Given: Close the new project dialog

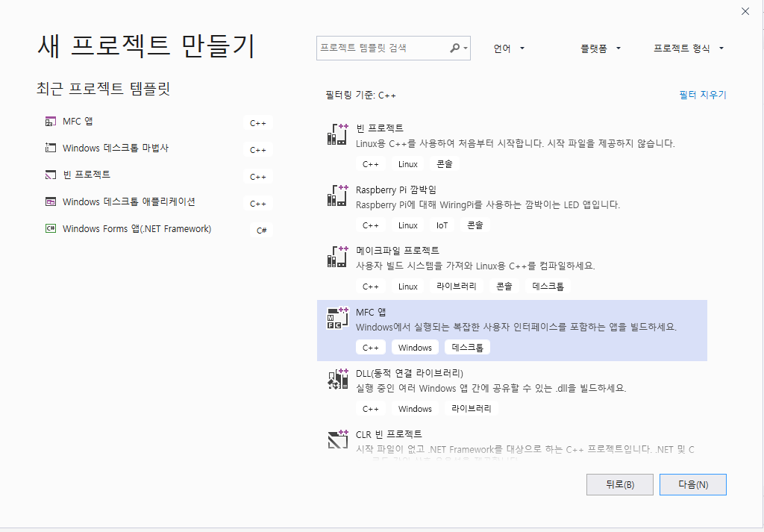Looking at the screenshot, I should coord(745,11).
